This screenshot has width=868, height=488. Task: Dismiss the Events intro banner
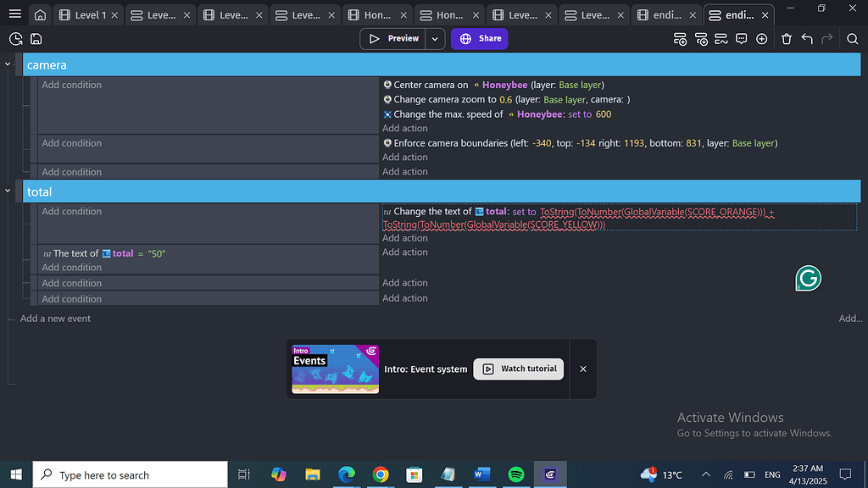pos(582,369)
